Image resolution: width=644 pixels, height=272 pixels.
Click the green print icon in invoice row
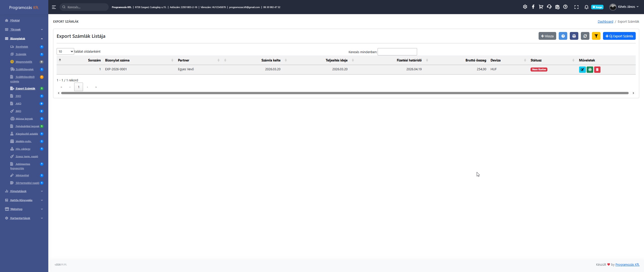click(x=590, y=70)
